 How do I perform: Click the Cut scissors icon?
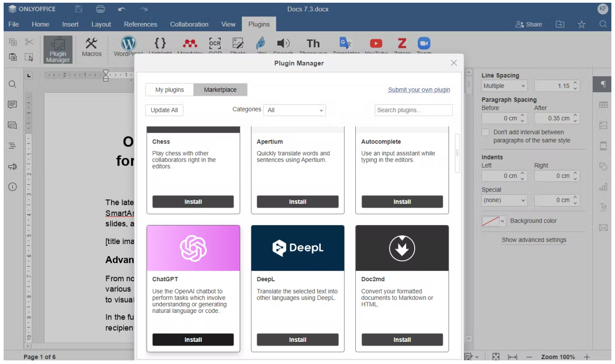pyautogui.click(x=29, y=43)
